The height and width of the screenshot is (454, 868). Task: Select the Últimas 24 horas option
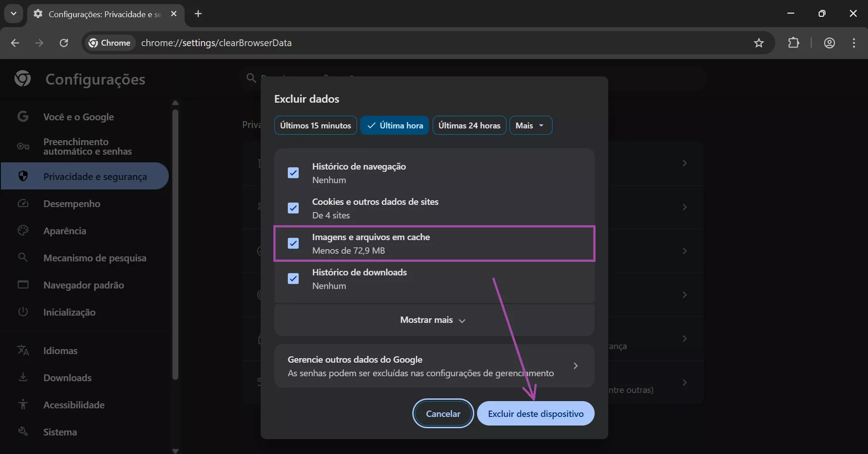pyautogui.click(x=469, y=125)
